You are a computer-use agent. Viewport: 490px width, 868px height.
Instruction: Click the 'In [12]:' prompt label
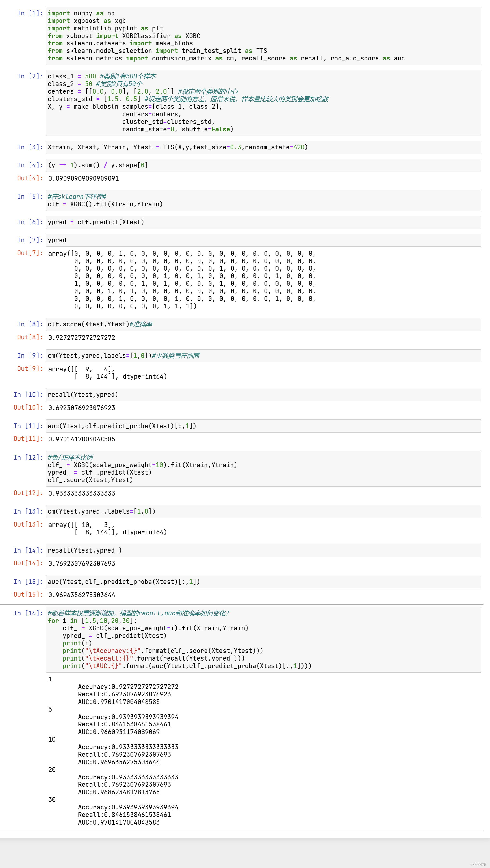pyautogui.click(x=28, y=457)
